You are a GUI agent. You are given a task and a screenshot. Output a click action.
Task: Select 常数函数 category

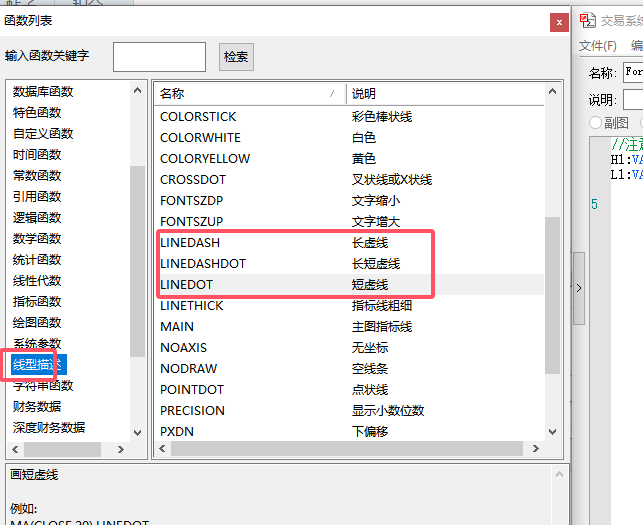[x=37, y=176]
